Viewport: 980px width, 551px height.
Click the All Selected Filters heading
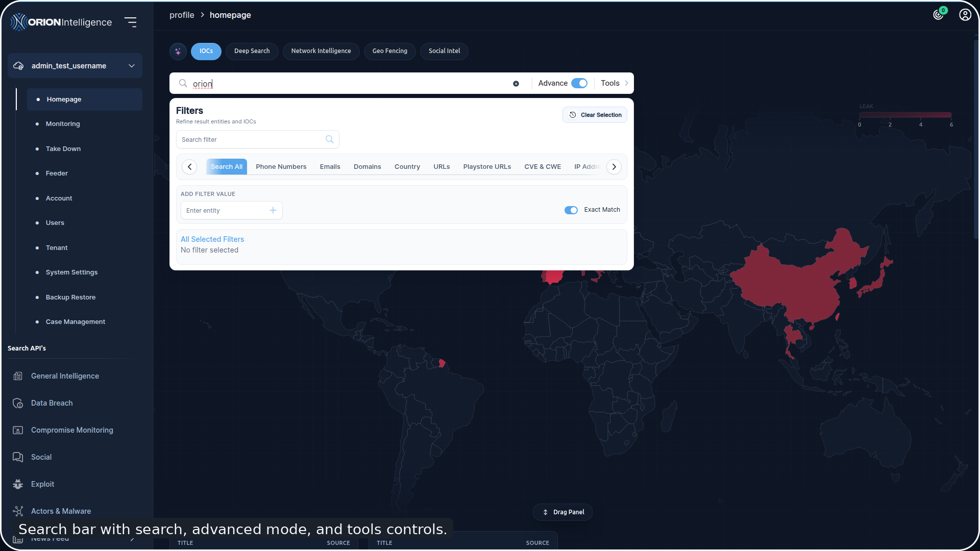[212, 239]
